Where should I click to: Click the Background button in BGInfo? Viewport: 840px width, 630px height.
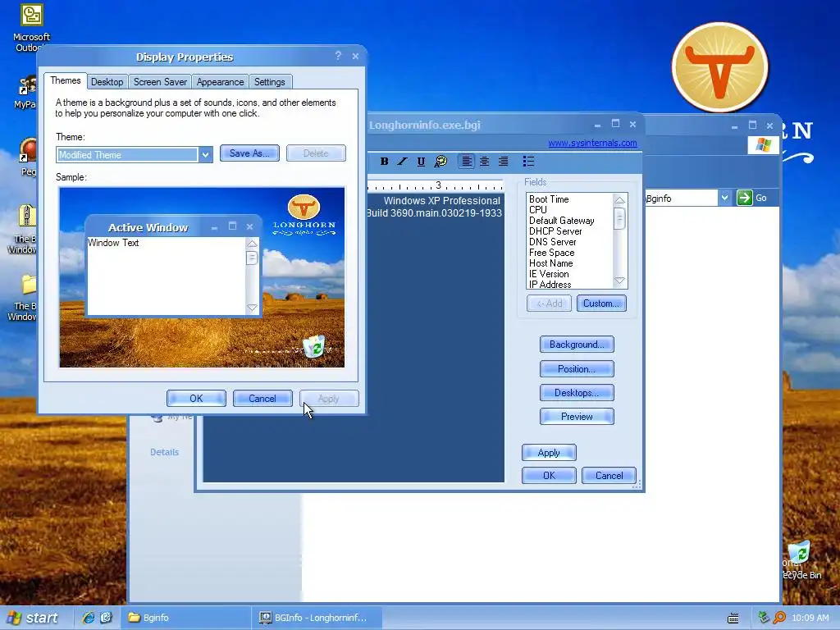[x=577, y=345]
